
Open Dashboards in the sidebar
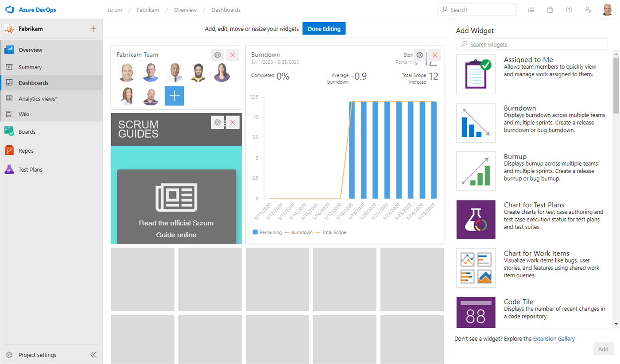pyautogui.click(x=51, y=83)
